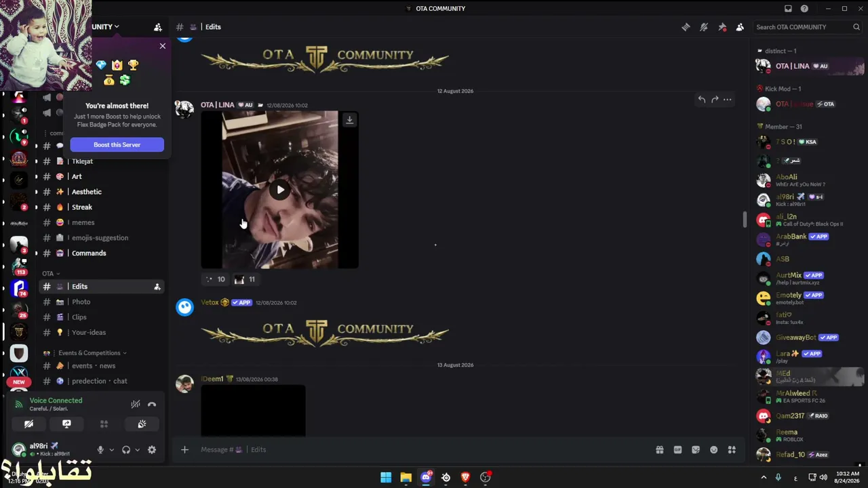Toggle the channel notification bell icon
The image size is (868, 488).
(704, 27)
